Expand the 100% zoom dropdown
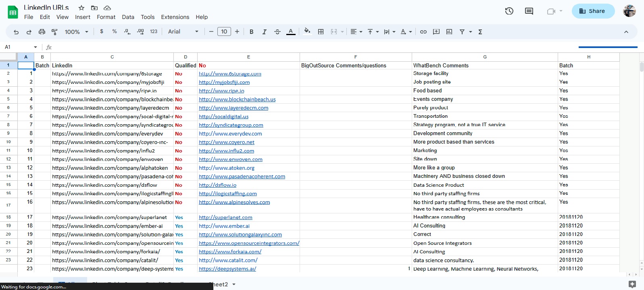Screen dimensions: 644x290 pos(76,32)
